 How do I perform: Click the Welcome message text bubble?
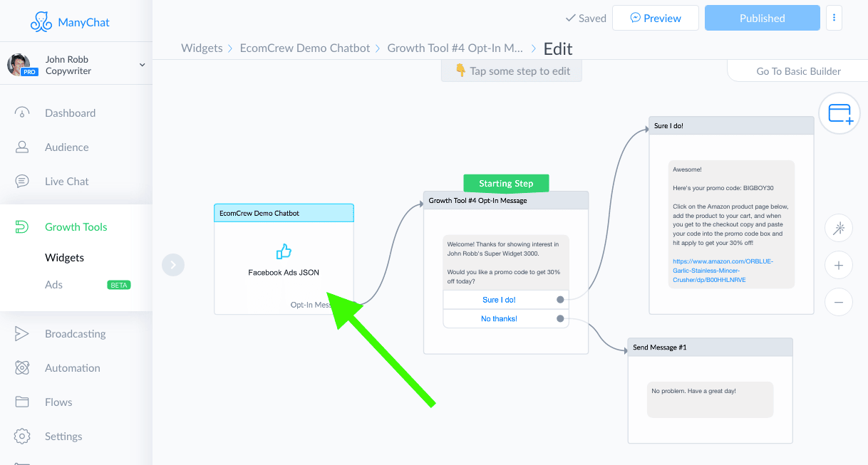point(506,262)
